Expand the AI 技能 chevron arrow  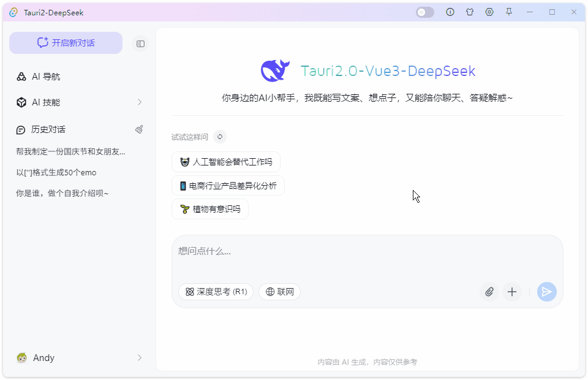(x=140, y=102)
